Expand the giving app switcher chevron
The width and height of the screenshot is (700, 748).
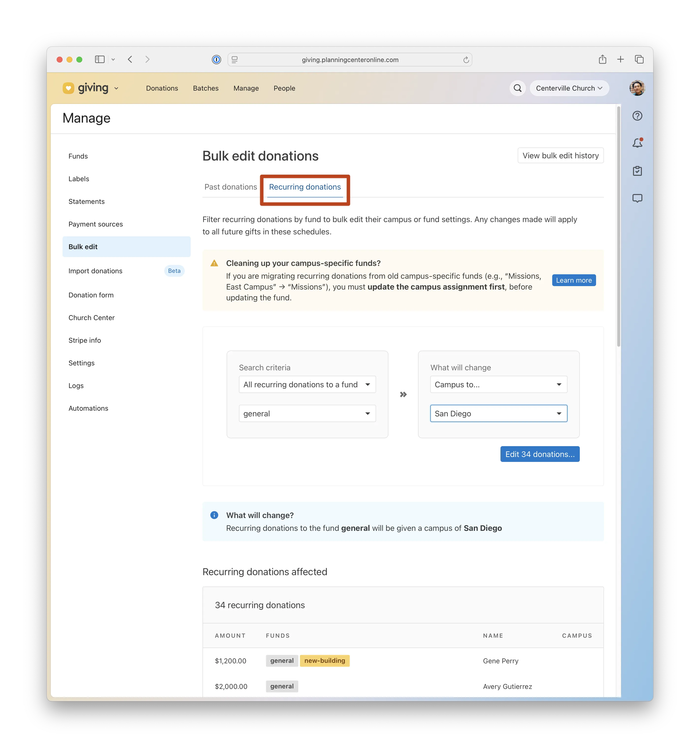click(116, 88)
